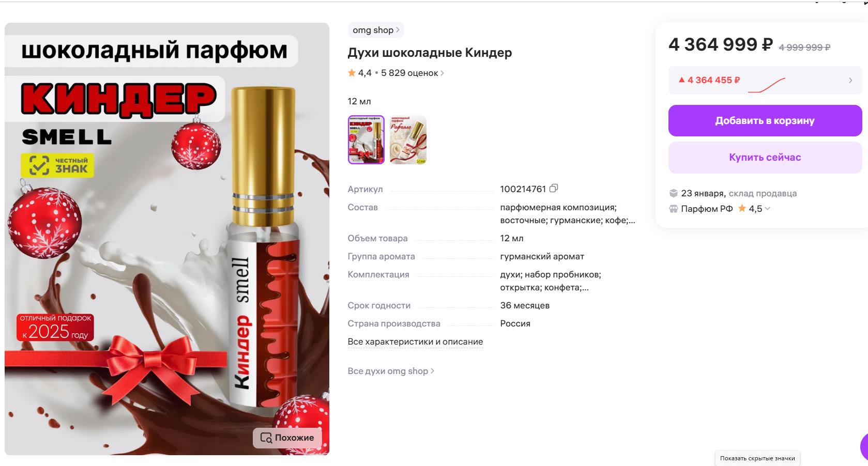
Task: Click the price history trend graph
Action: pos(767,85)
